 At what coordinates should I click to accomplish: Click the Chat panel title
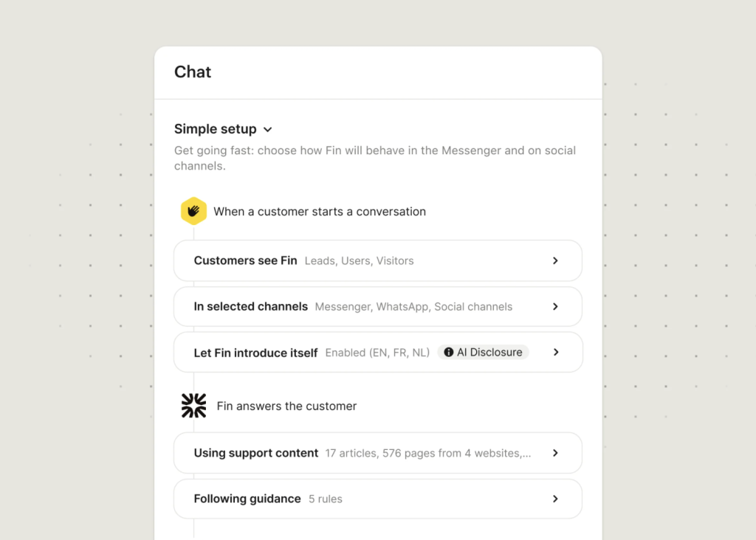pyautogui.click(x=193, y=72)
